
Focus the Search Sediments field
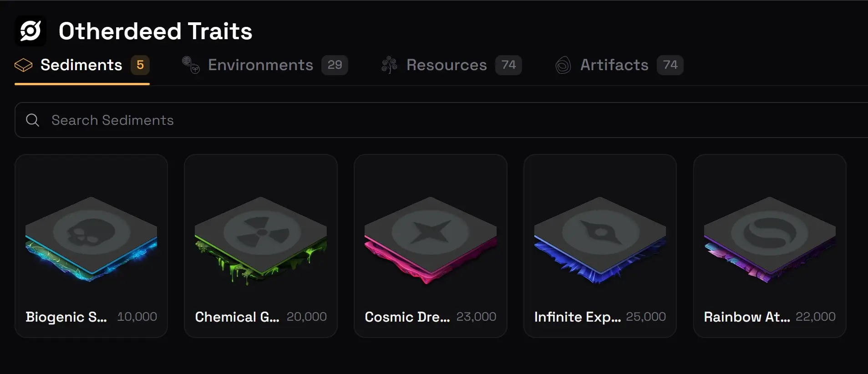pos(410,120)
